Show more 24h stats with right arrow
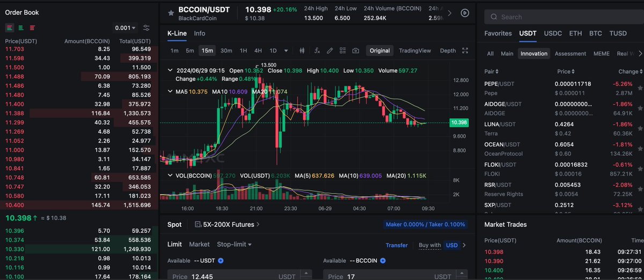Viewport: 644px width, 280px height. tap(450, 13)
